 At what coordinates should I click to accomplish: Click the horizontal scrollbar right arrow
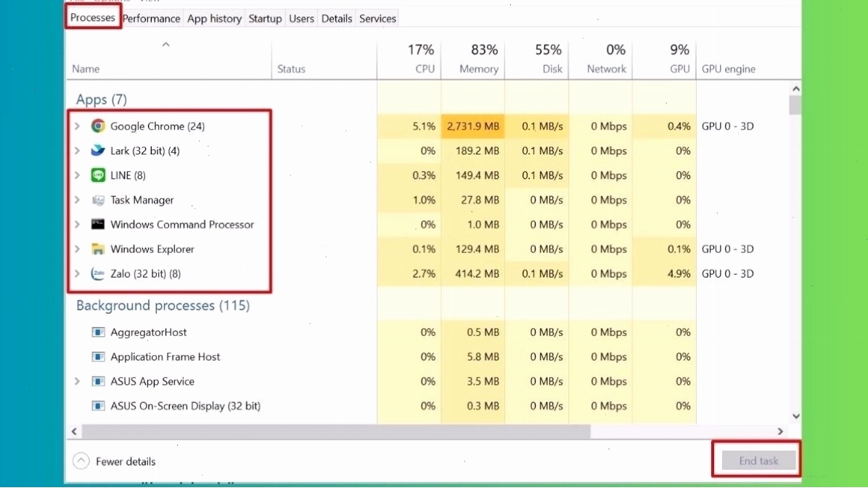780,431
